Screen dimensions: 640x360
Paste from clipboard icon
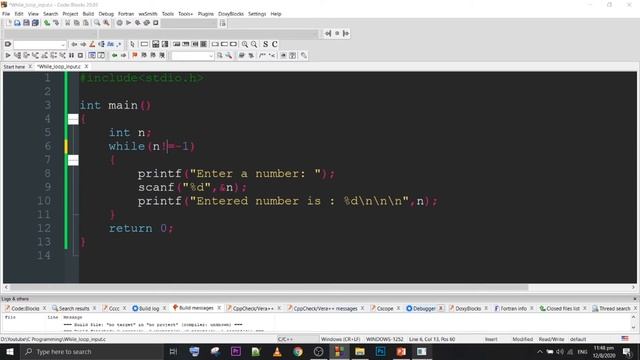pos(85,23)
